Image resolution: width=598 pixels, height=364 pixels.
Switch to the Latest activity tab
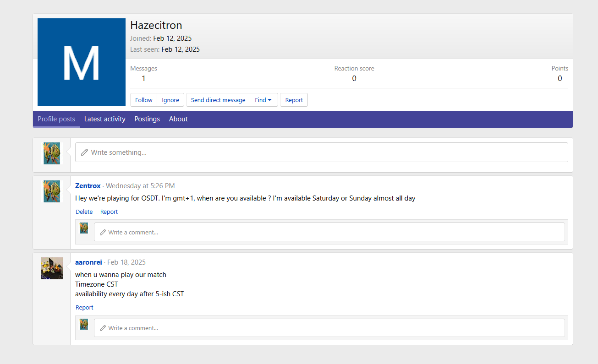point(104,119)
